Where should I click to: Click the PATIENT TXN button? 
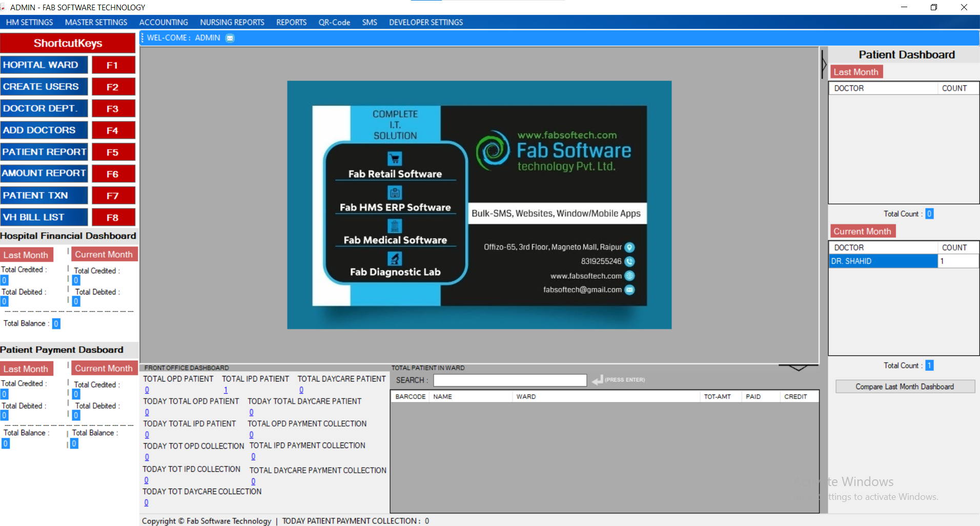(x=44, y=196)
